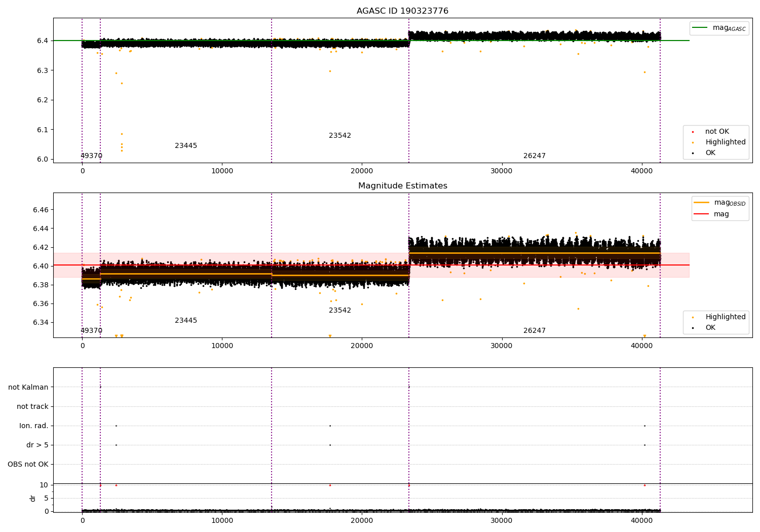Click y-axis tick "6.46" in Magnitude Estimates
The width and height of the screenshot is (760, 532).
click(41, 210)
